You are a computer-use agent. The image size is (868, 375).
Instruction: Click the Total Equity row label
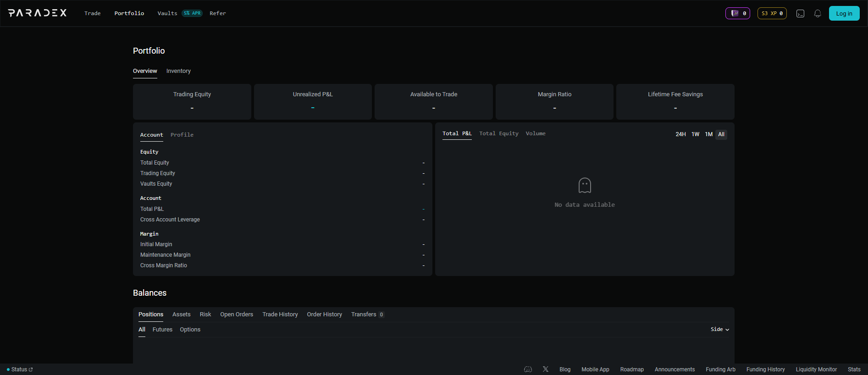tap(155, 163)
